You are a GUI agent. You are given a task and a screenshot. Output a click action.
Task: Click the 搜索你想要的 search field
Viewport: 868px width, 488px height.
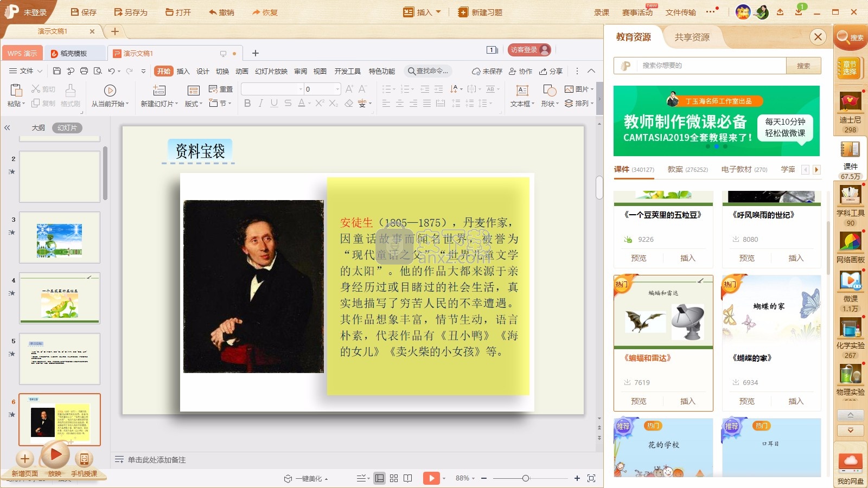711,66
